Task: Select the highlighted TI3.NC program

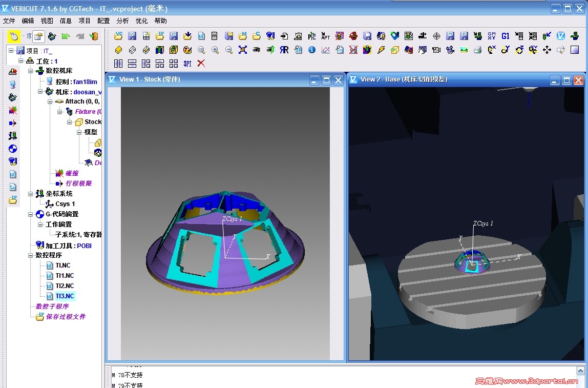Action: [x=65, y=296]
